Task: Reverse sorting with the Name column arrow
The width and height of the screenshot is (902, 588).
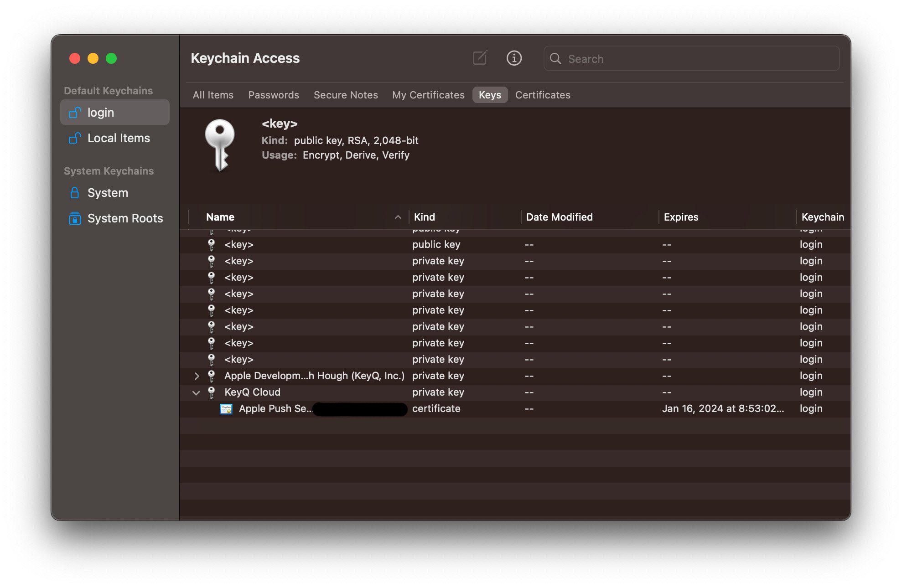Action: point(398,217)
